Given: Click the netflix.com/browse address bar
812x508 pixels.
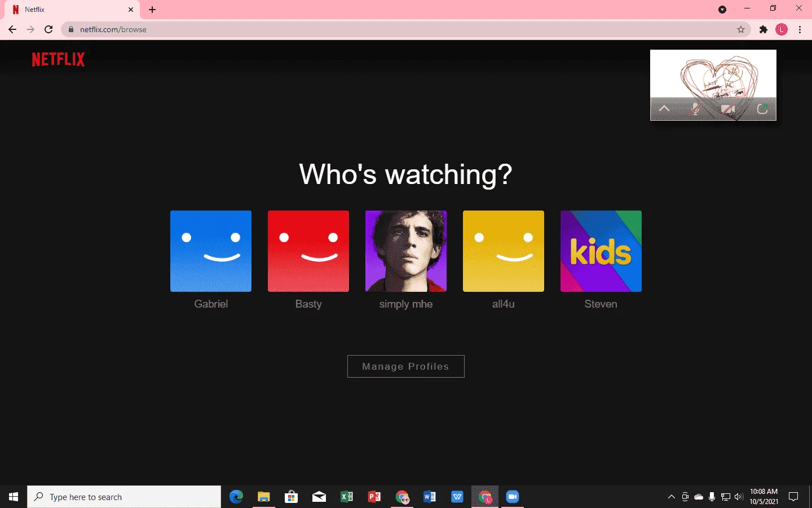Looking at the screenshot, I should [x=406, y=29].
